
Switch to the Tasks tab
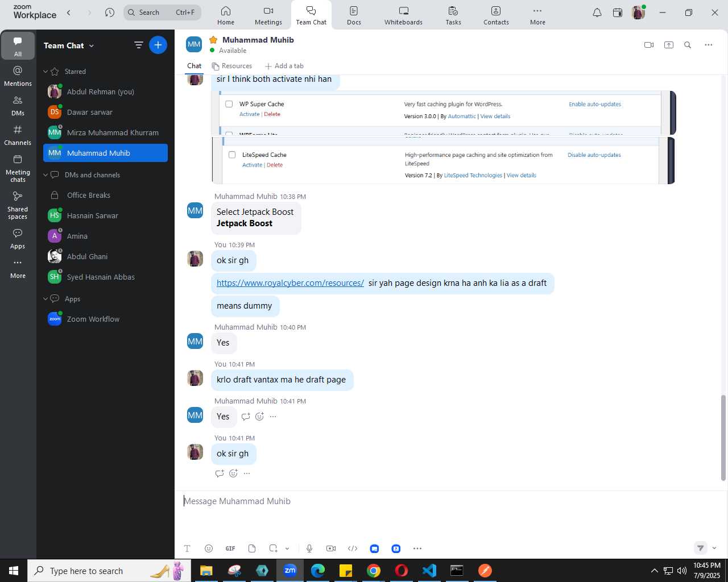[x=453, y=15]
